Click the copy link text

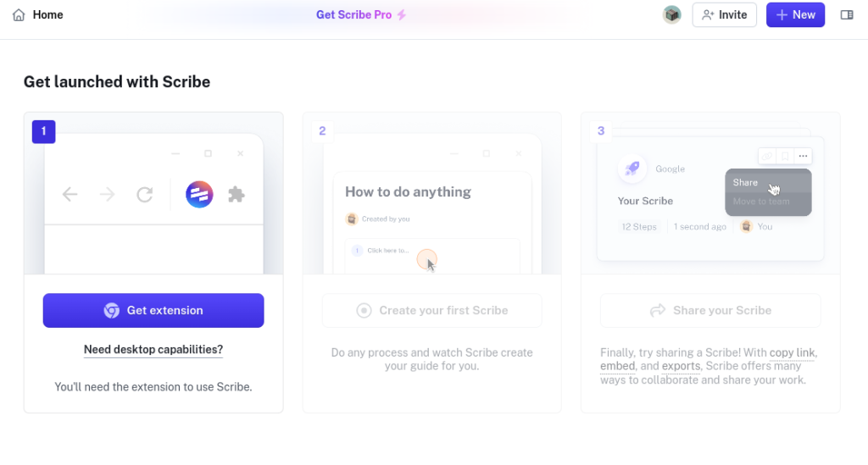[x=793, y=352]
